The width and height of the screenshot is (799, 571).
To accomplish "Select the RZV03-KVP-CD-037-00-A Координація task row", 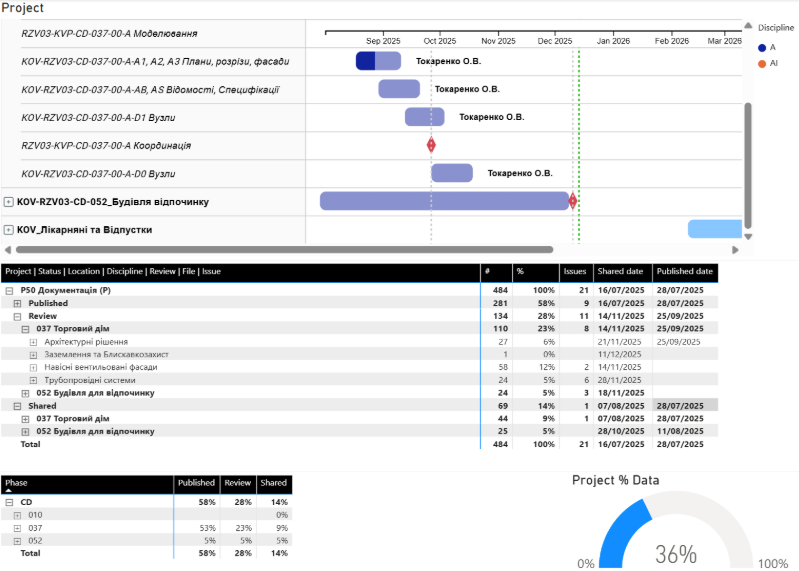I will pos(153,146).
